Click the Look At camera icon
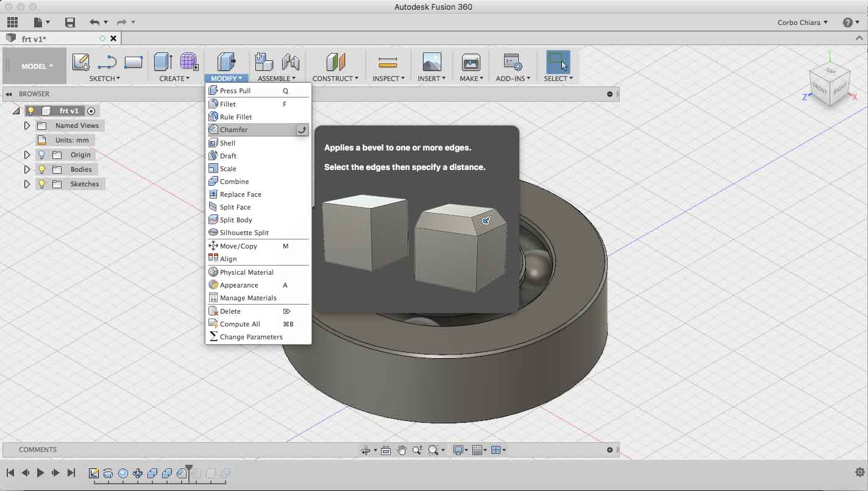868x491 pixels. [x=386, y=450]
